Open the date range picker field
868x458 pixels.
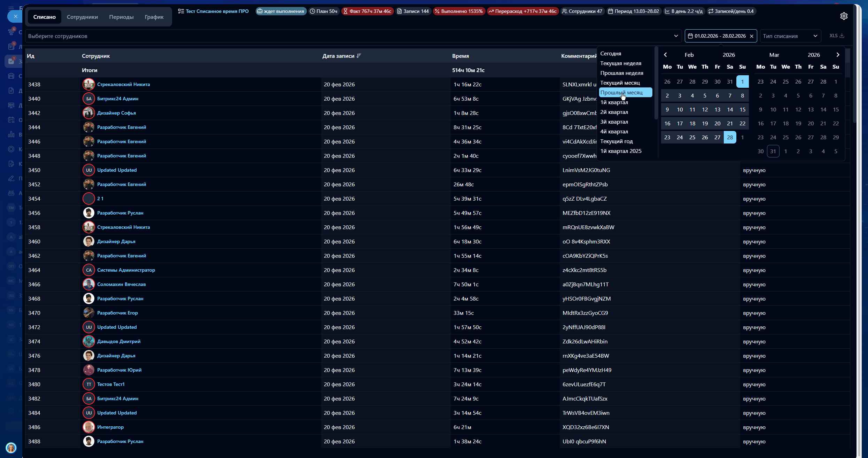coord(718,36)
